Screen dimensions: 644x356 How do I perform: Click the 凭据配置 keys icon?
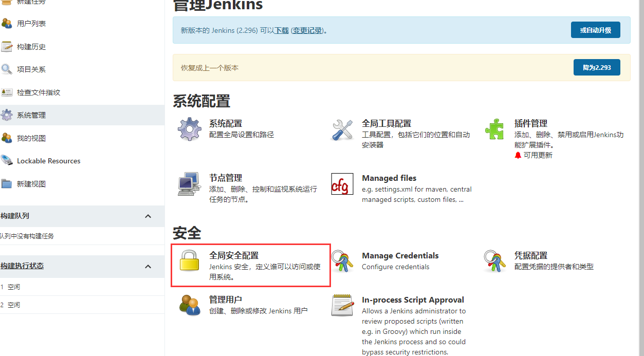pyautogui.click(x=494, y=261)
